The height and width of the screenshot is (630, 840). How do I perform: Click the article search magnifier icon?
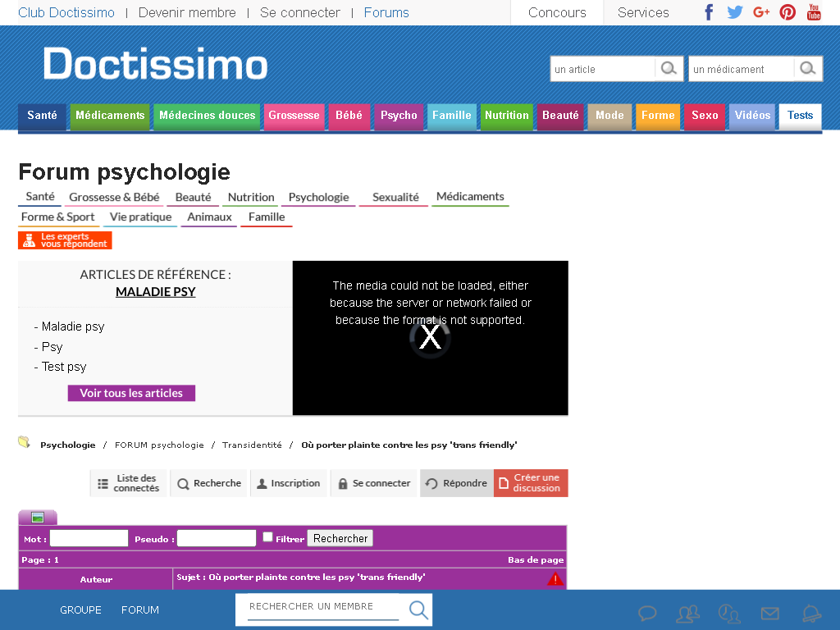(669, 69)
